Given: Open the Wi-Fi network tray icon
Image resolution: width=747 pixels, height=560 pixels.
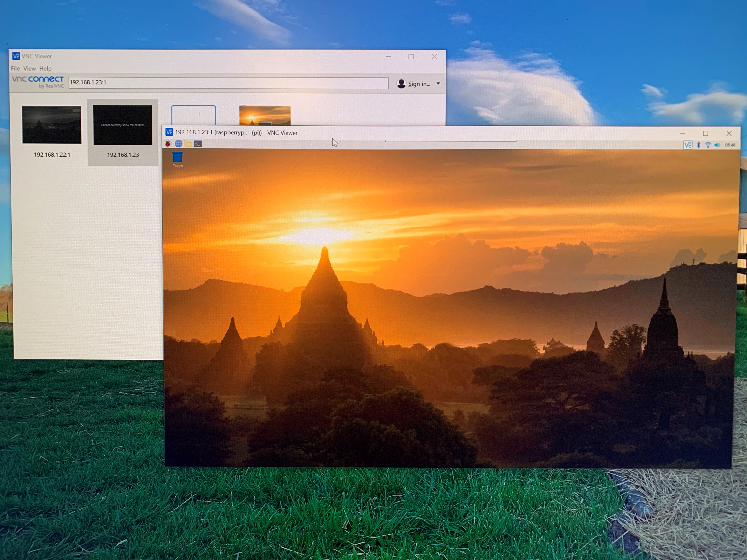Looking at the screenshot, I should click(x=708, y=145).
